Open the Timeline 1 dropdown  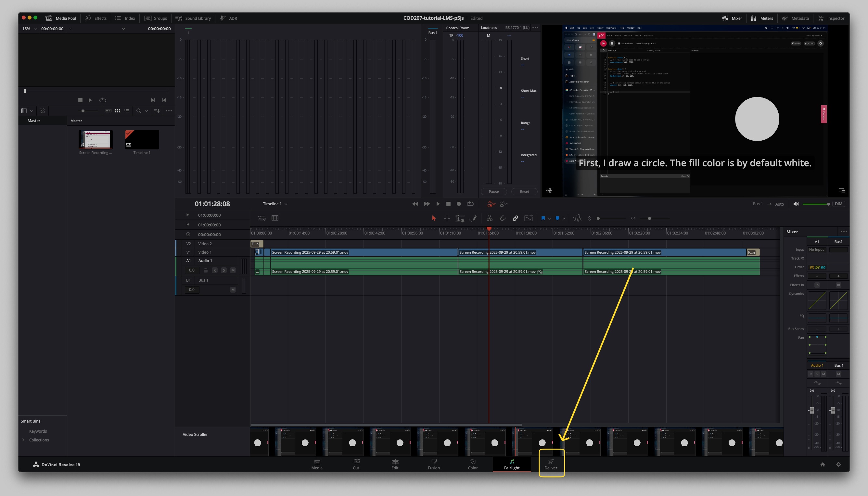[275, 204]
